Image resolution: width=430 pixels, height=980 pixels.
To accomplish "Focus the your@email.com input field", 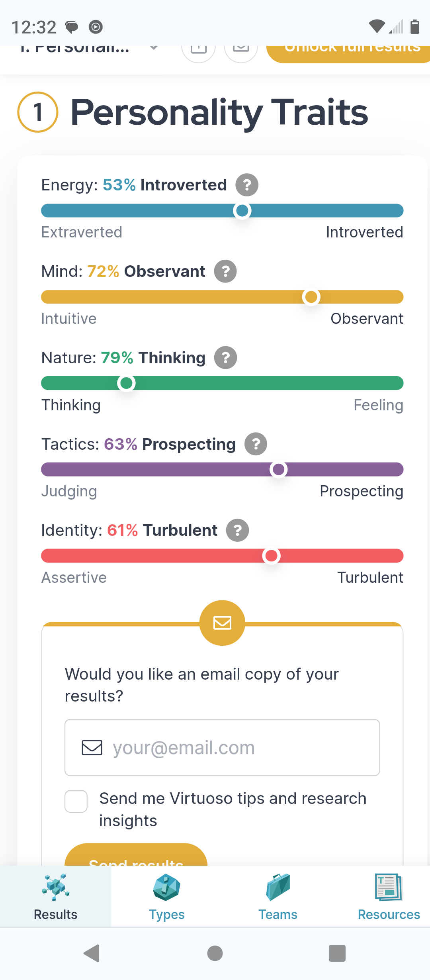I will pyautogui.click(x=222, y=747).
